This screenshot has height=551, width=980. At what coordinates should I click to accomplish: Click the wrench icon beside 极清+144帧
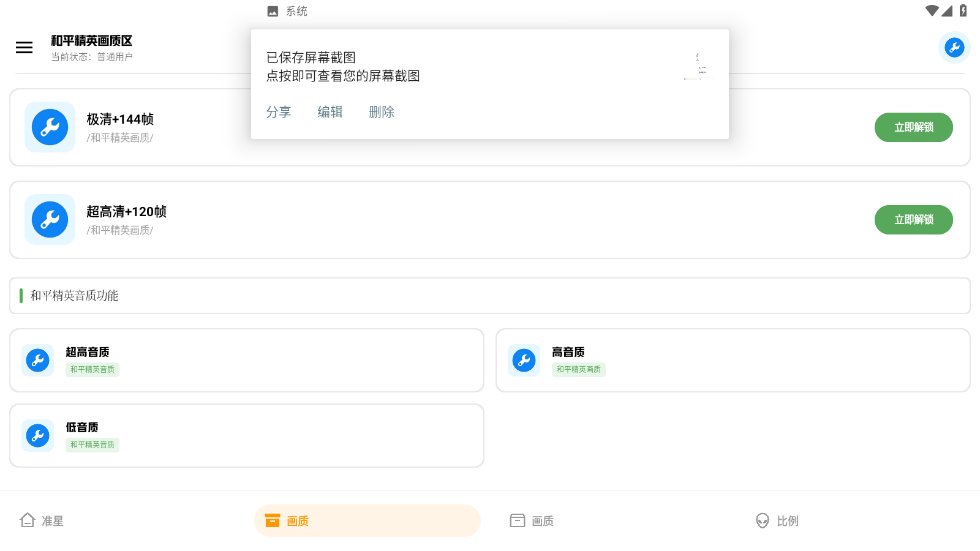(x=50, y=127)
